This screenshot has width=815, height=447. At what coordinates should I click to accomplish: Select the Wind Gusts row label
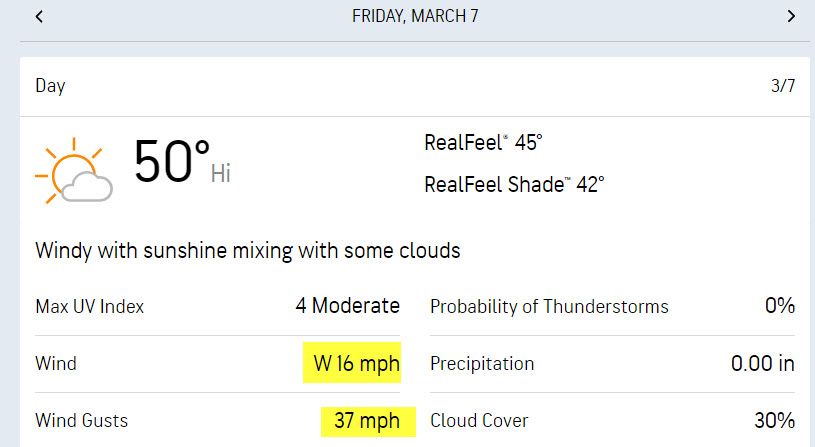82,420
